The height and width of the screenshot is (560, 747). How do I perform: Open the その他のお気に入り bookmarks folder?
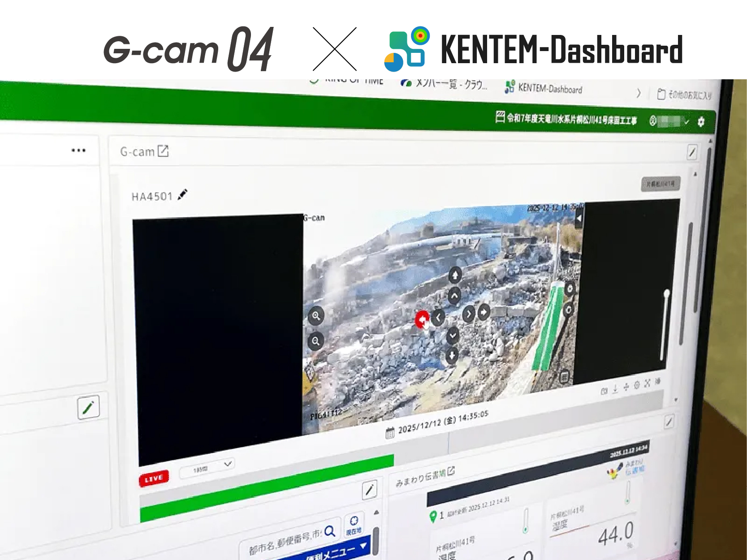point(684,95)
